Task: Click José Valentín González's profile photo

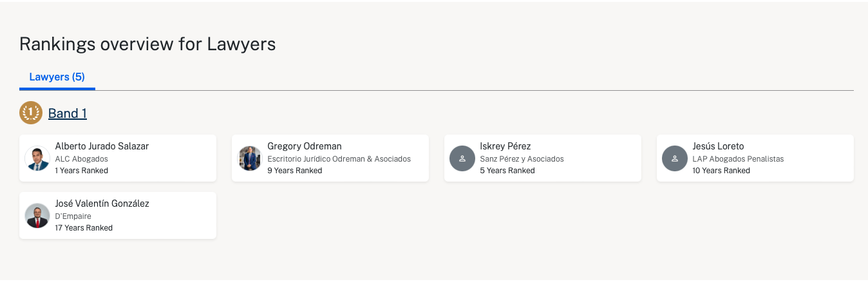Action: [37, 216]
